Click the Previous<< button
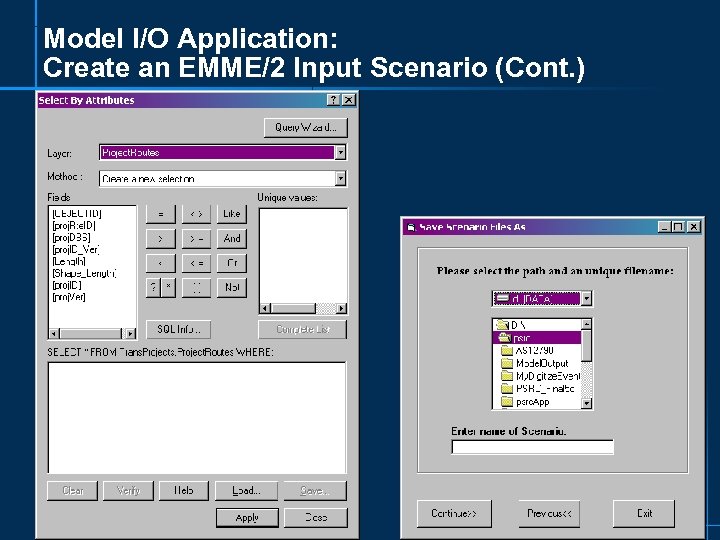This screenshot has height=540, width=720. click(549, 513)
